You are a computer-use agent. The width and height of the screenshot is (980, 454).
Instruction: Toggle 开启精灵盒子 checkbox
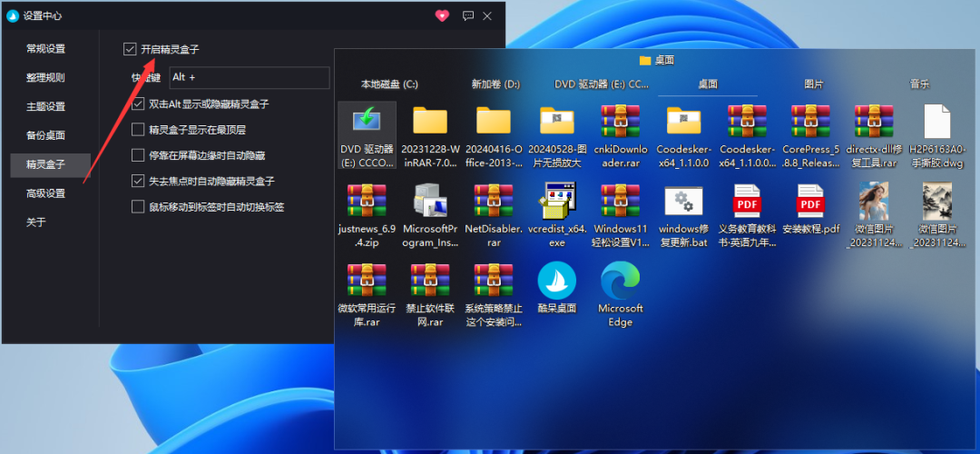(130, 49)
